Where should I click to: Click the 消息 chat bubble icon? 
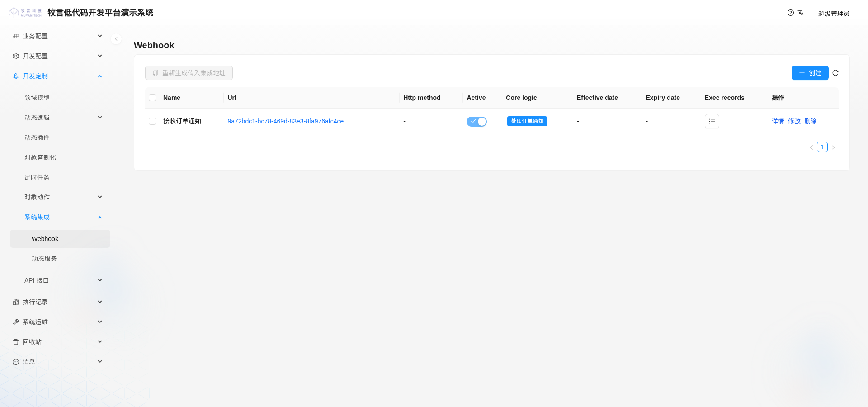16,362
